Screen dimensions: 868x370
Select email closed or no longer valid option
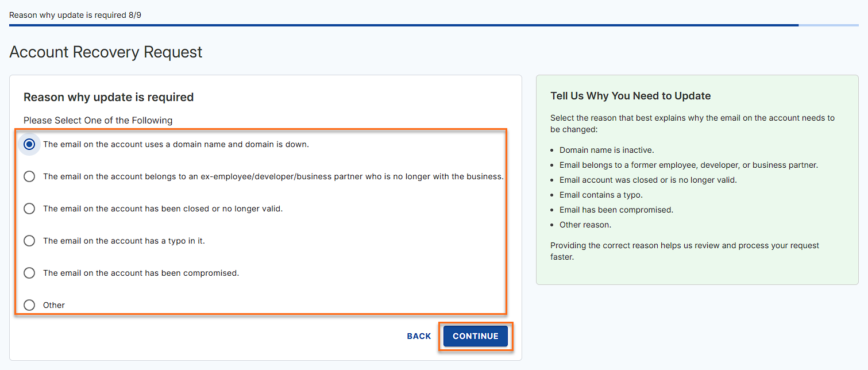(29, 209)
